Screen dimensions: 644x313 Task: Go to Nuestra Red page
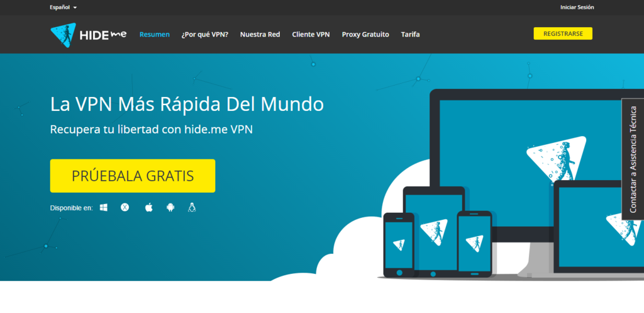pyautogui.click(x=260, y=35)
